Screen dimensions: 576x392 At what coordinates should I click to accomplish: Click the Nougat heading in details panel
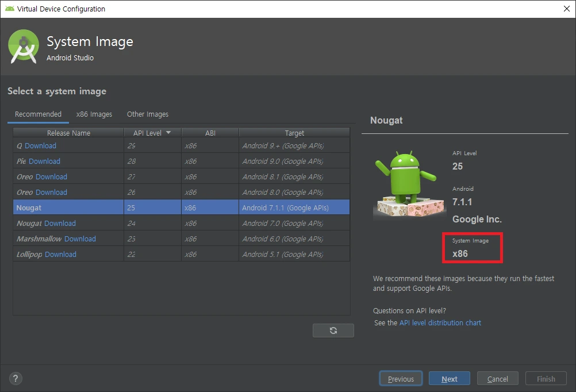pos(386,121)
